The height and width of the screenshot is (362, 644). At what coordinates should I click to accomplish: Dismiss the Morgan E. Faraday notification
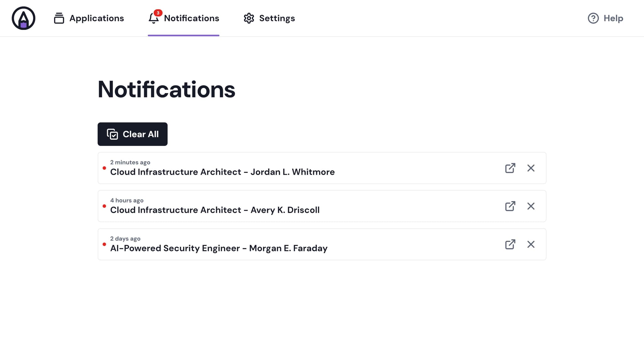coord(531,244)
